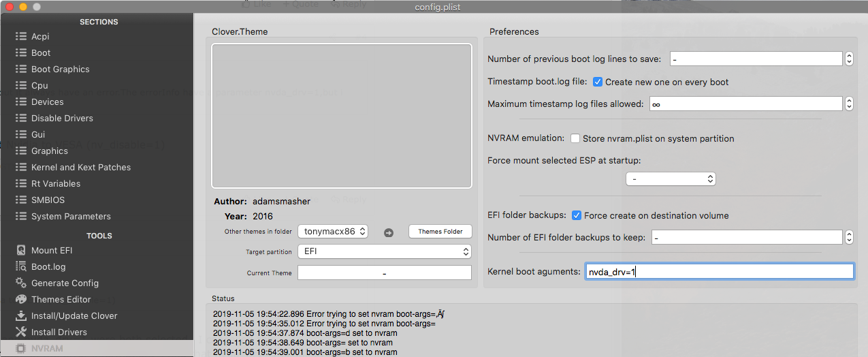Click the Install/Update Clover download icon
The width and height of the screenshot is (868, 357).
(20, 315)
